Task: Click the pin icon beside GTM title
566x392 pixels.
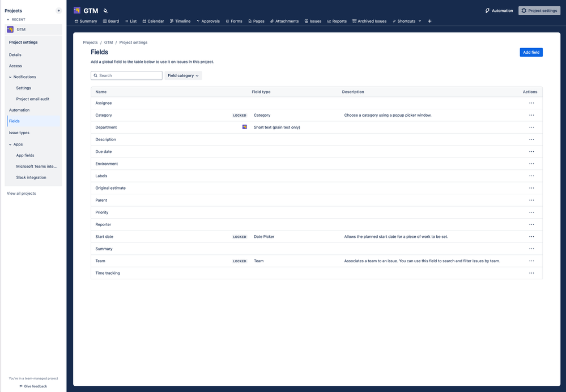Action: (x=105, y=11)
